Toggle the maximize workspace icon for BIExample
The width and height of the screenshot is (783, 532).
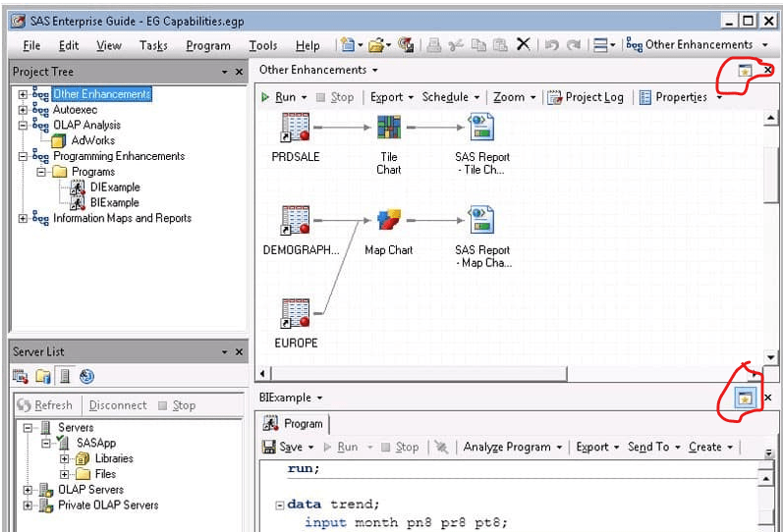point(745,398)
